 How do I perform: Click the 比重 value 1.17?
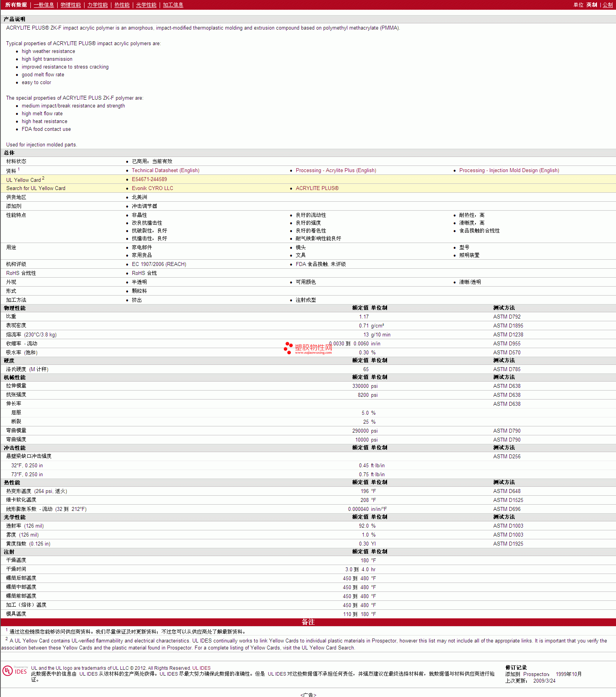point(364,317)
